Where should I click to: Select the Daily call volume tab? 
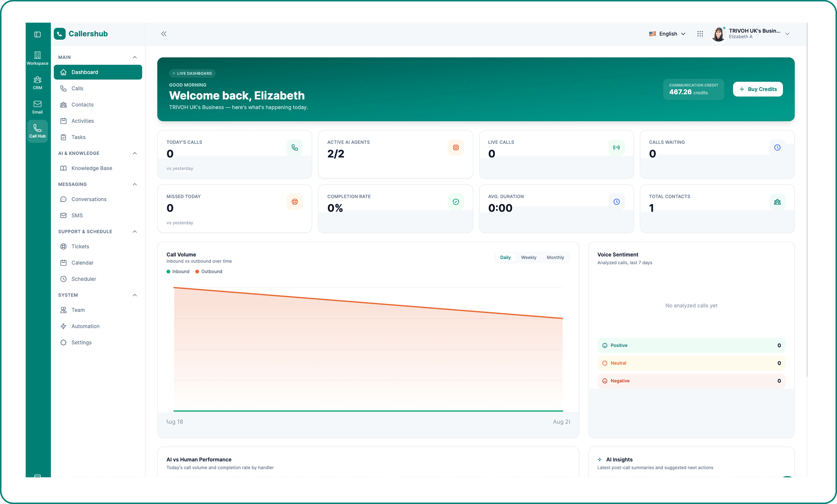coord(505,257)
